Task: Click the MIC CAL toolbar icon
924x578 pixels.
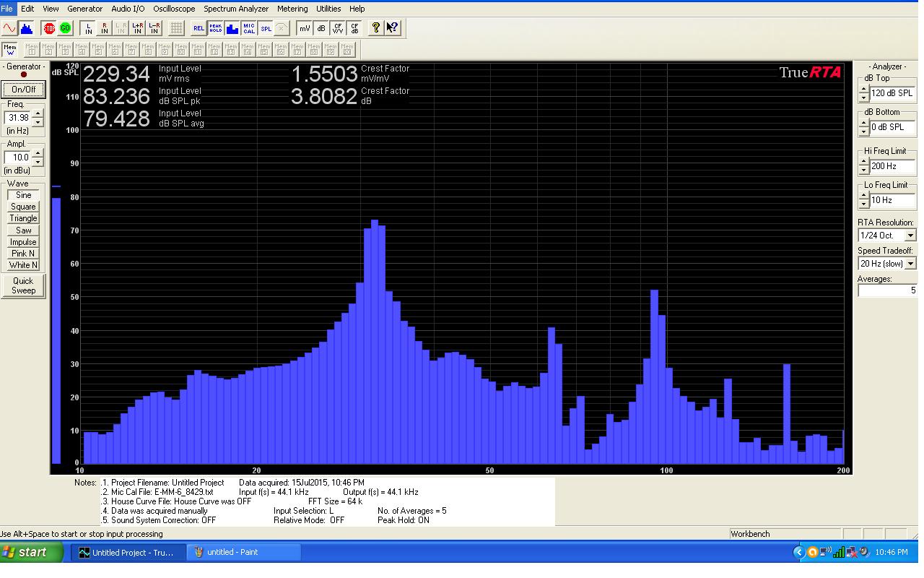Action: pyautogui.click(x=249, y=28)
